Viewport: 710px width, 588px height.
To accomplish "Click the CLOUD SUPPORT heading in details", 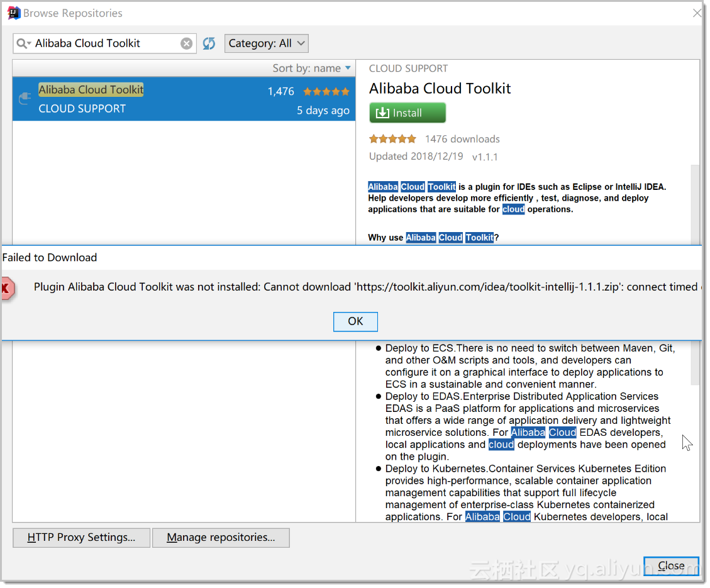I will pos(408,69).
